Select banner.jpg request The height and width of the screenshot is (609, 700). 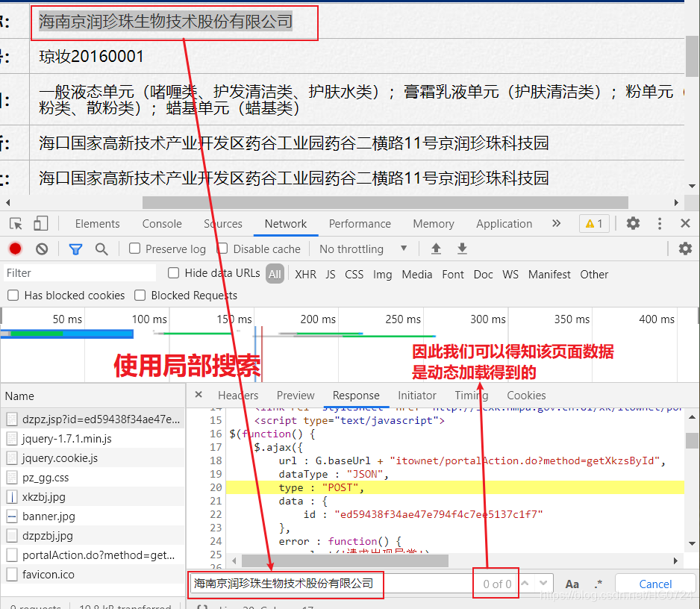coord(93,516)
